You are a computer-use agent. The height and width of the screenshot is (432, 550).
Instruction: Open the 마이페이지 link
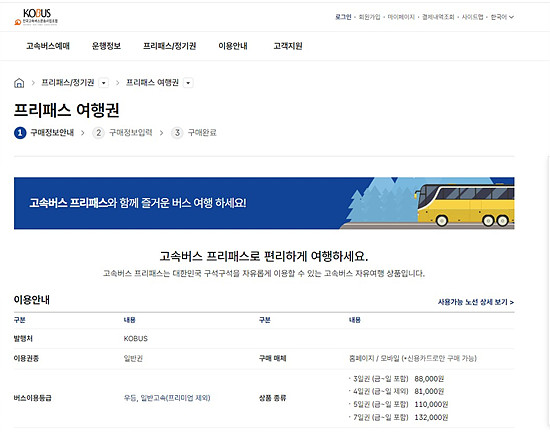tap(401, 17)
